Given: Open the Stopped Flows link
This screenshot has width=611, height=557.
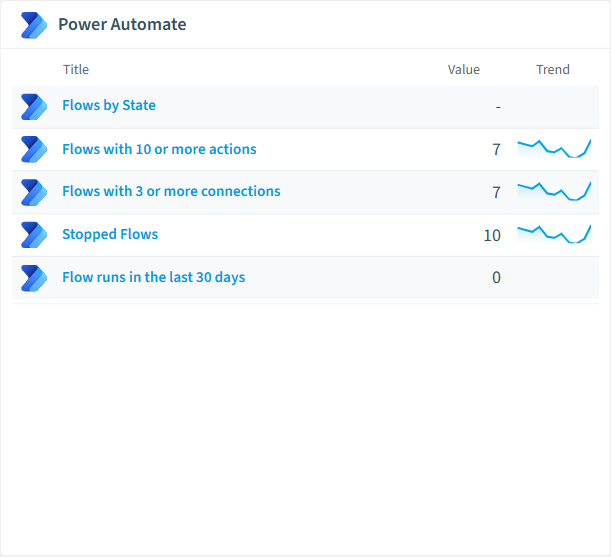Looking at the screenshot, I should [x=110, y=234].
